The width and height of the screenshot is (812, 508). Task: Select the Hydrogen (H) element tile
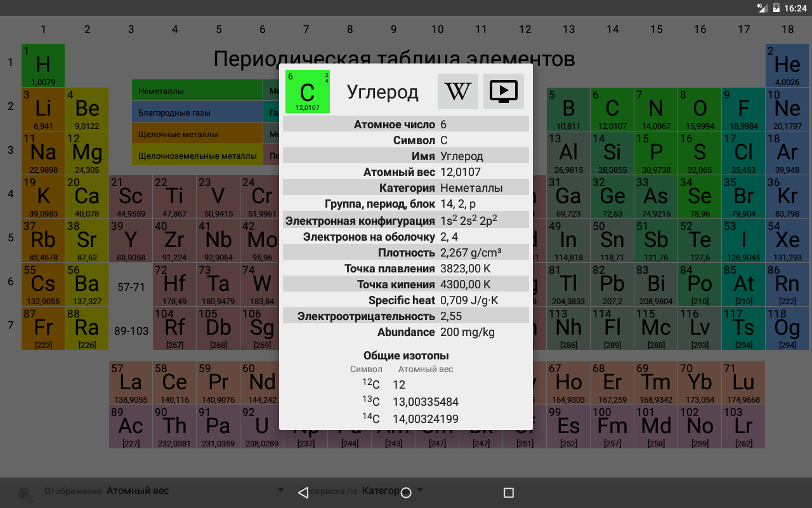[x=43, y=65]
